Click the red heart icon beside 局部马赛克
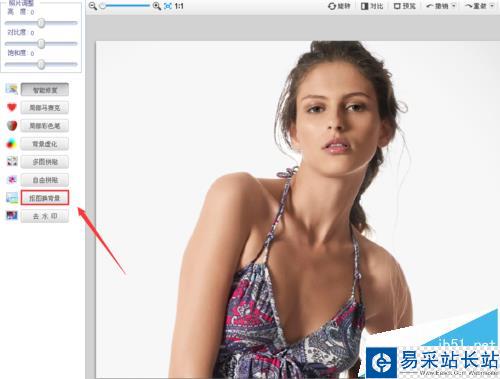This screenshot has width=500, height=379. pyautogui.click(x=12, y=107)
